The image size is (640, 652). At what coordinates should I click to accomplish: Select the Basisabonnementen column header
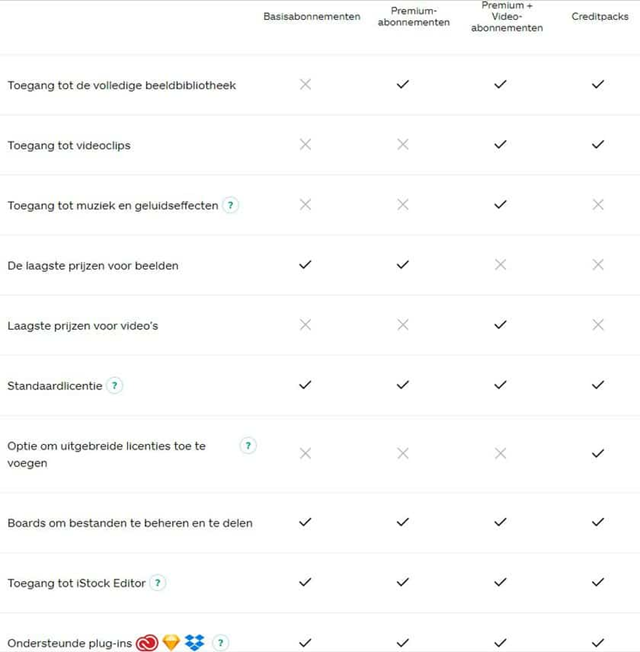312,17
